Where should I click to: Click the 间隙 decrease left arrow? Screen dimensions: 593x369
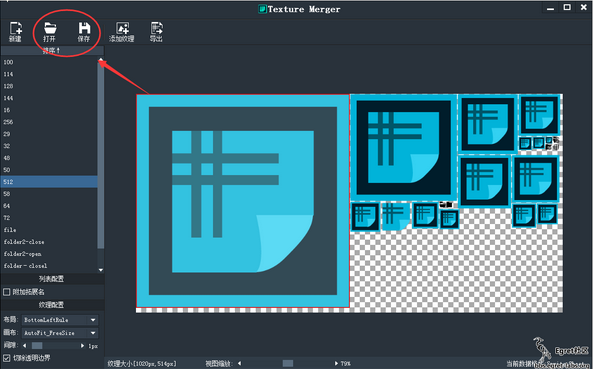(x=25, y=346)
